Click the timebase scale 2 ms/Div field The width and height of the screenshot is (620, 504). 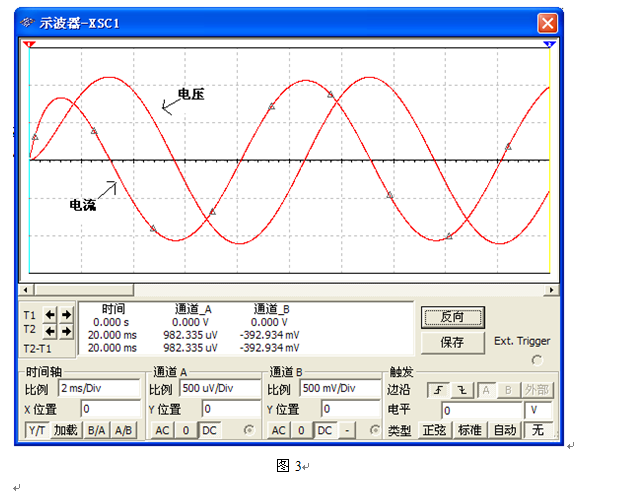[99, 388]
